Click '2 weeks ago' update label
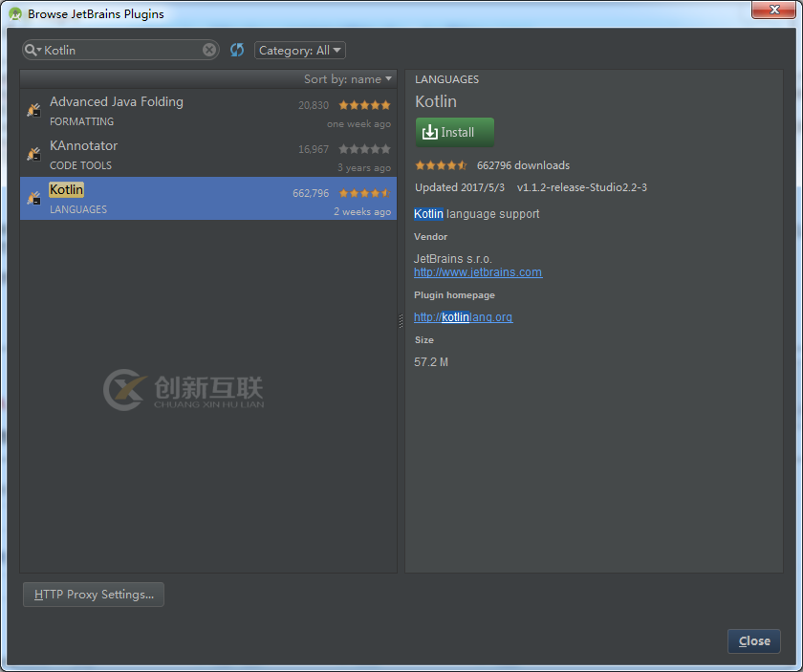803x672 pixels. (x=362, y=211)
